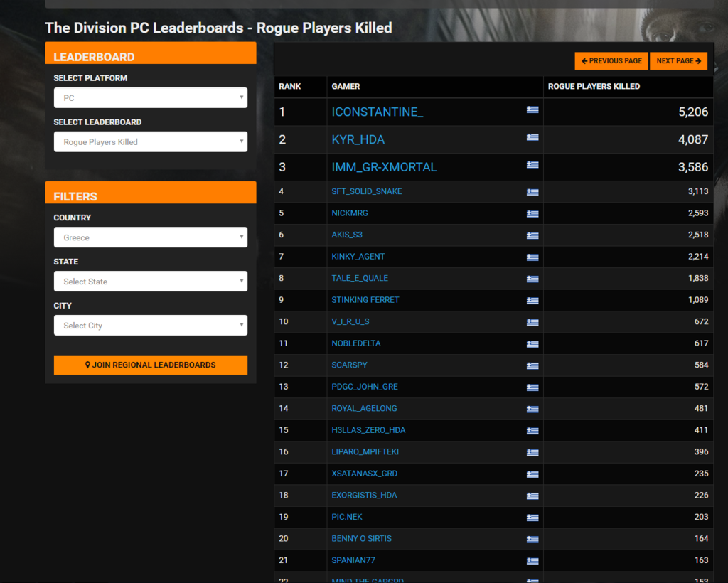Click the Greek flag next to KYR_HDA
Screen dimensions: 728x583
(532, 137)
